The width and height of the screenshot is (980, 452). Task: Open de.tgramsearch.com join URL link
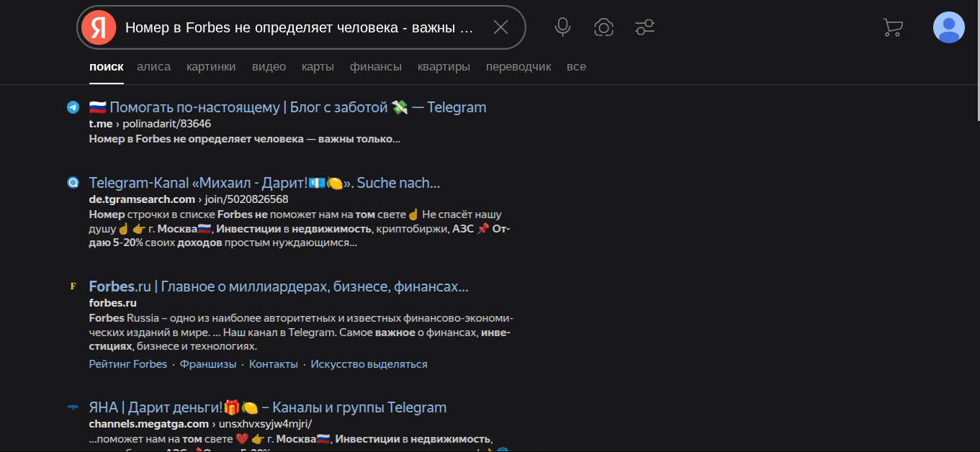pyautogui.click(x=189, y=199)
